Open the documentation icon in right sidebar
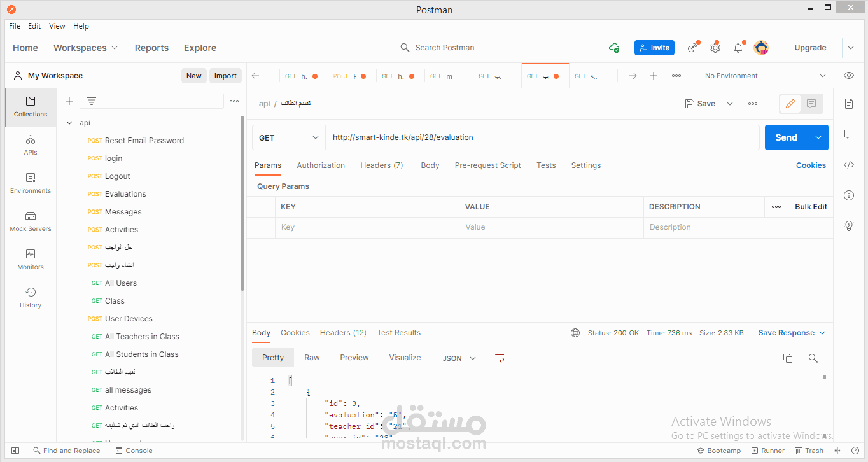This screenshot has width=868, height=462. click(849, 104)
